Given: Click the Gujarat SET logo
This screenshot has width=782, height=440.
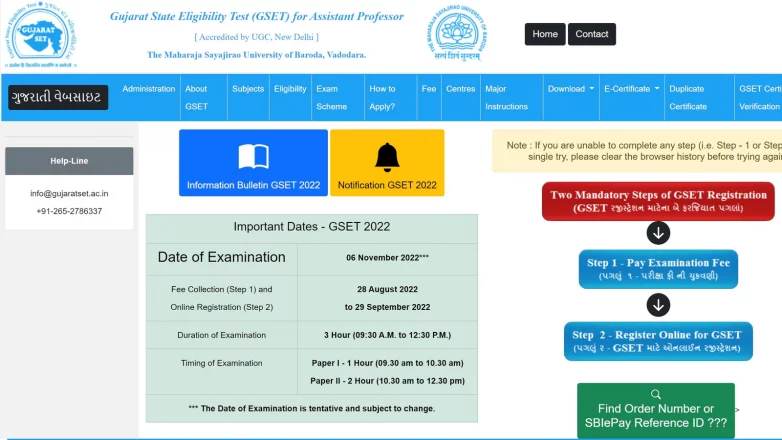Looking at the screenshot, I should pyautogui.click(x=40, y=34).
